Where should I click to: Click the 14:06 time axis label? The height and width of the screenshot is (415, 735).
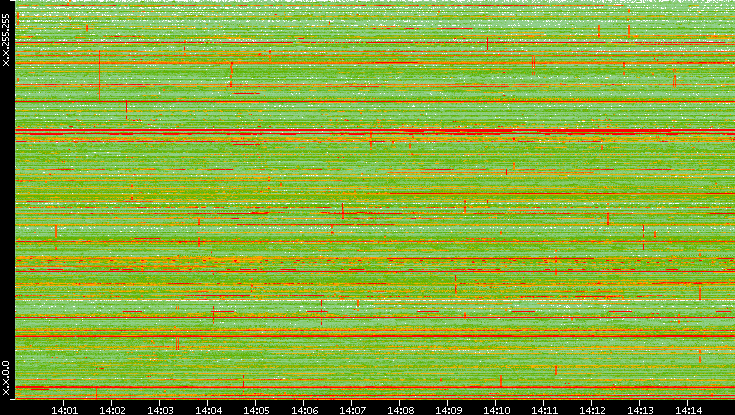point(304,410)
